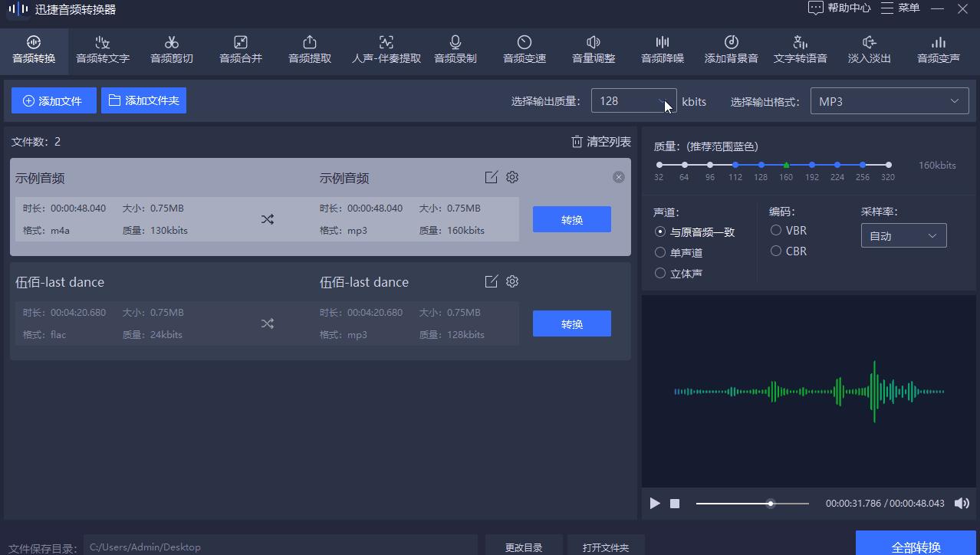980x555 pixels.
Task: Open the 音频变速 tool
Action: click(525, 50)
